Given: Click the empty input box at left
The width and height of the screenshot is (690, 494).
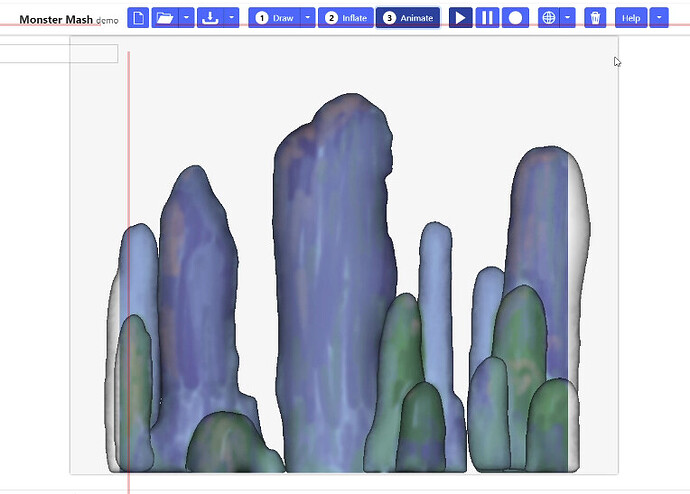Looking at the screenshot, I should click(59, 53).
